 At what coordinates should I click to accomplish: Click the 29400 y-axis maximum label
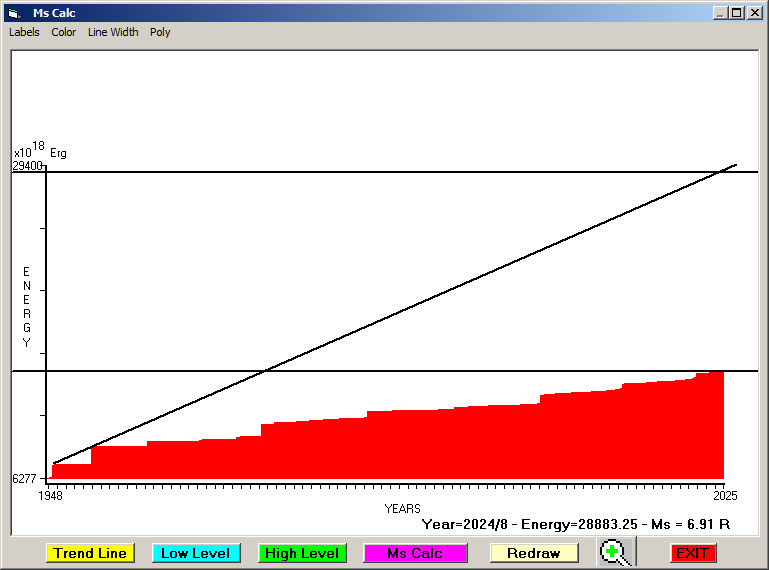coord(27,167)
